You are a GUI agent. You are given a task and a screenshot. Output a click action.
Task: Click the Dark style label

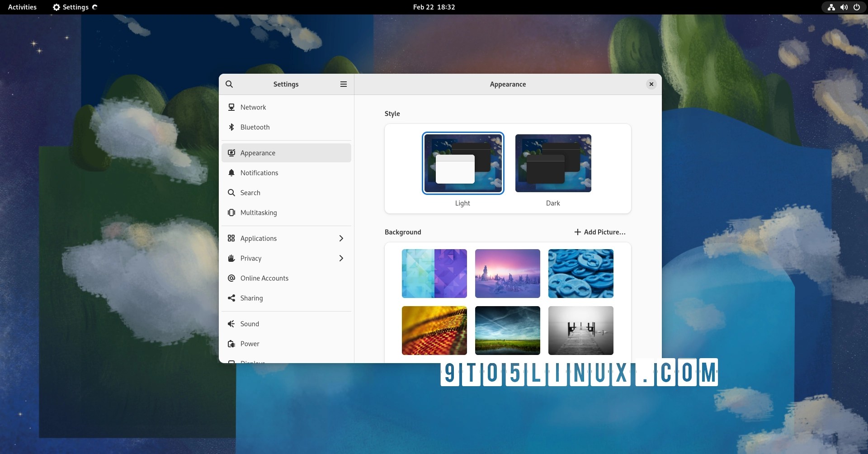pos(553,203)
